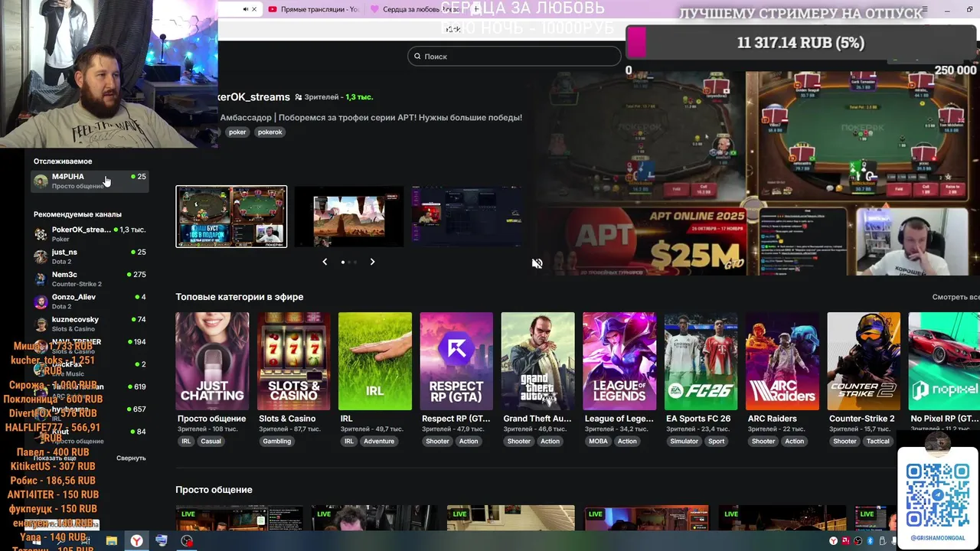Screen dimensions: 980x551
Task: Open the No Pixel RP category cover
Action: (x=944, y=361)
